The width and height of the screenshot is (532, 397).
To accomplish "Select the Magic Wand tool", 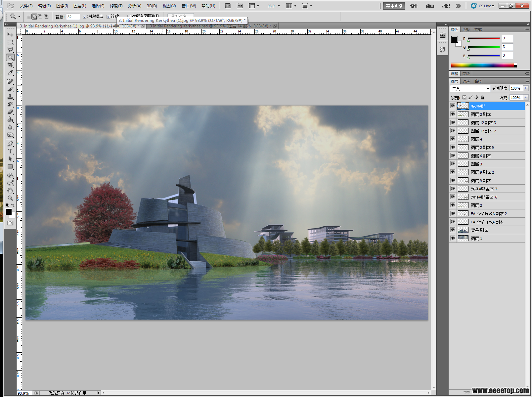I will [10, 57].
